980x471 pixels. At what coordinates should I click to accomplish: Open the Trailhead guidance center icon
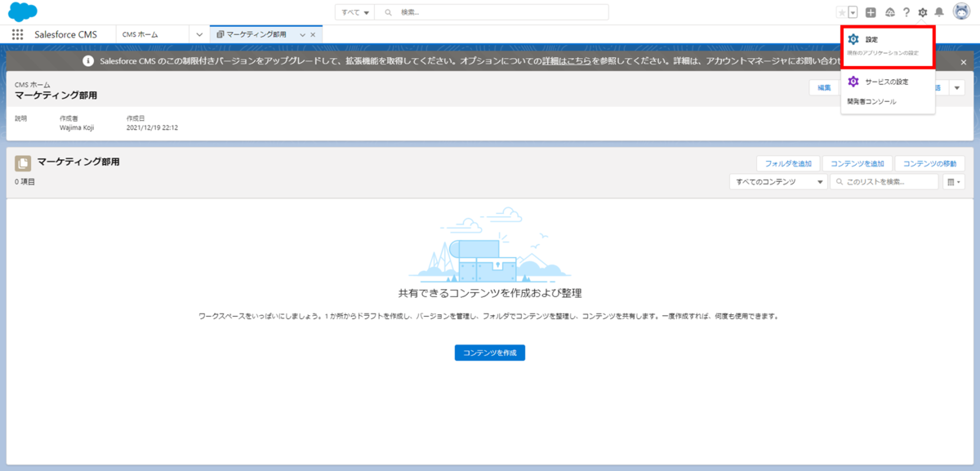889,12
